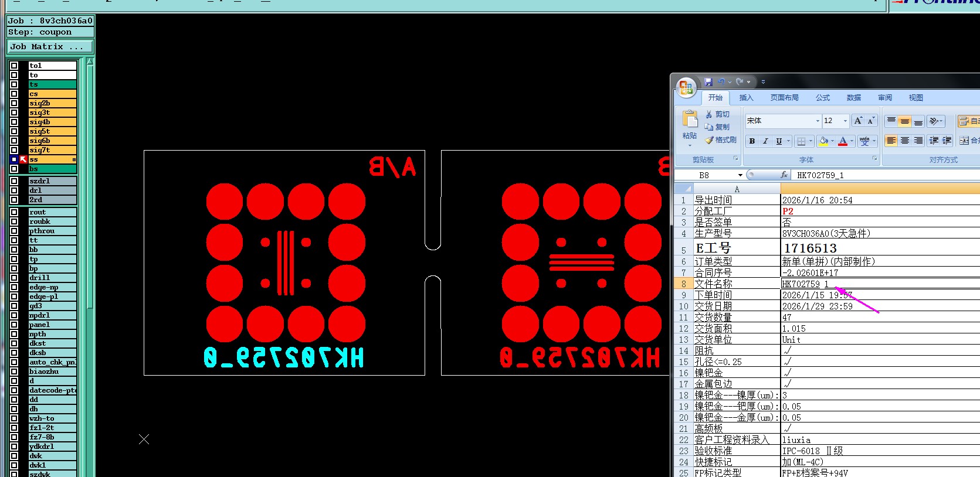Click the Job Matrix ... button
Image resolution: width=980 pixels, height=477 pixels.
(50, 46)
